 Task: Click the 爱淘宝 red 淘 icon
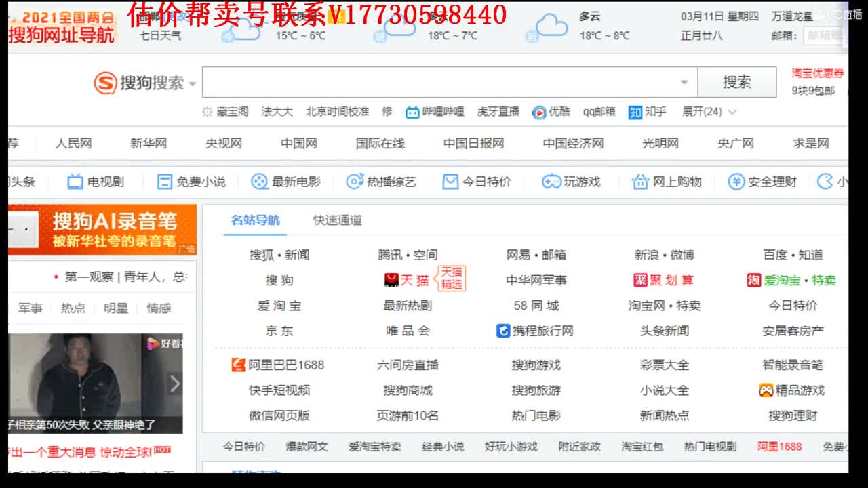coord(754,280)
